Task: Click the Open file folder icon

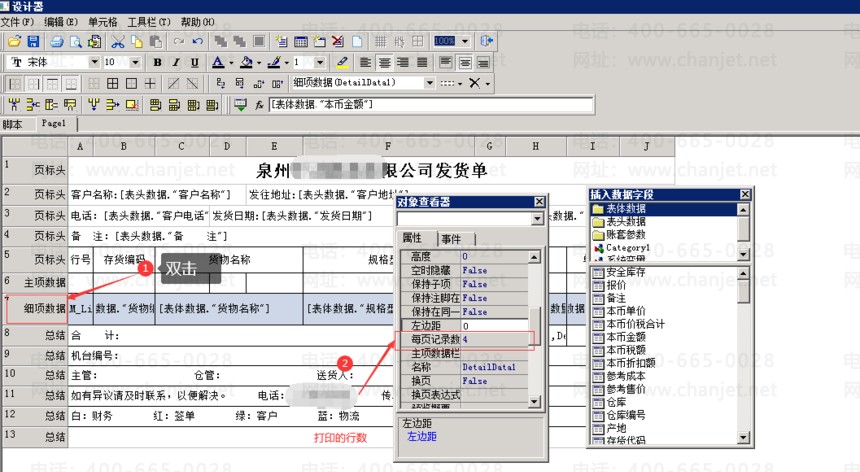Action: (15, 41)
